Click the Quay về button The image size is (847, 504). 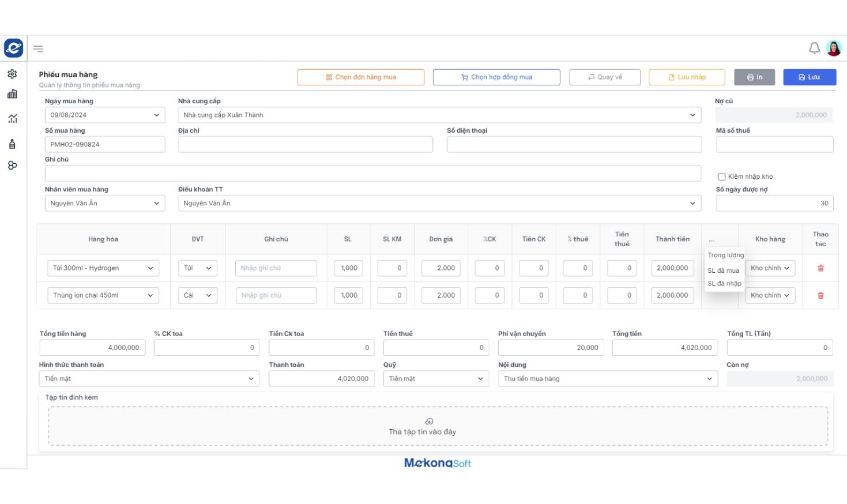click(x=604, y=77)
